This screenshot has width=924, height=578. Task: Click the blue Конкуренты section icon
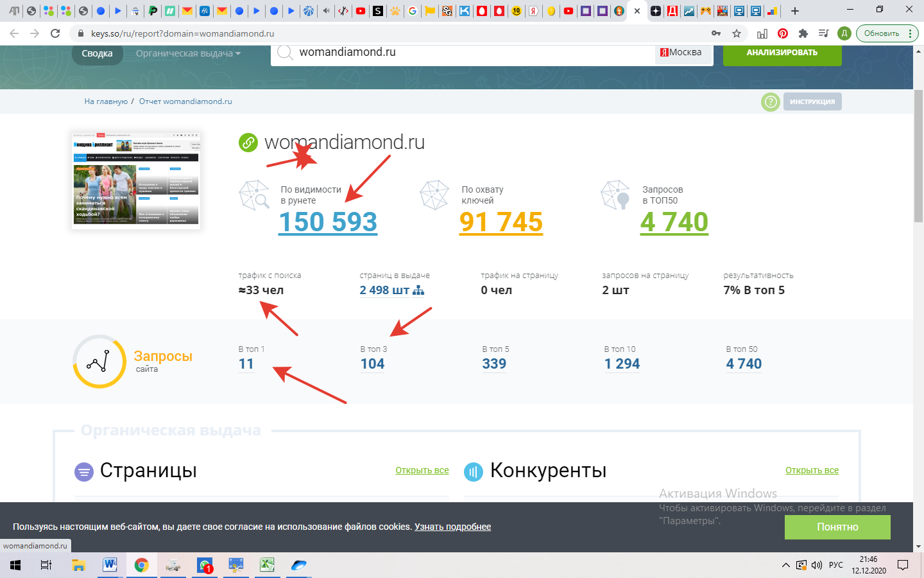[474, 472]
